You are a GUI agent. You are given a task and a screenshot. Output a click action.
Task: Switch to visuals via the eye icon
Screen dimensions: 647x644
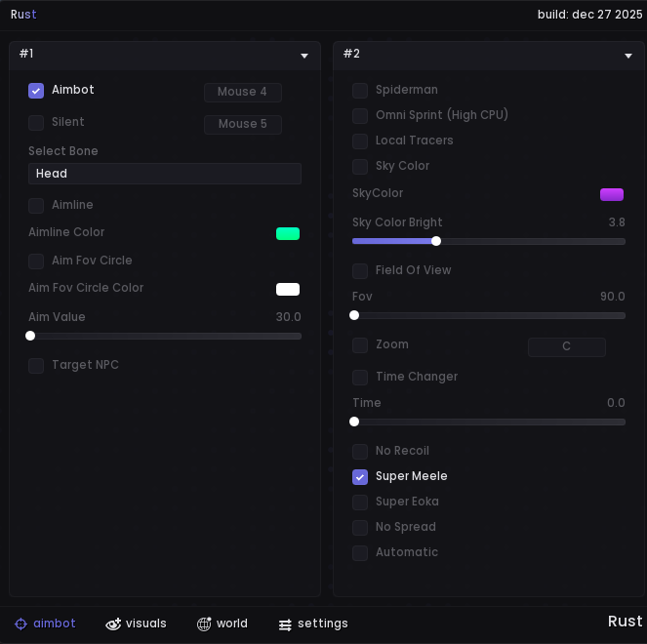[x=113, y=624]
